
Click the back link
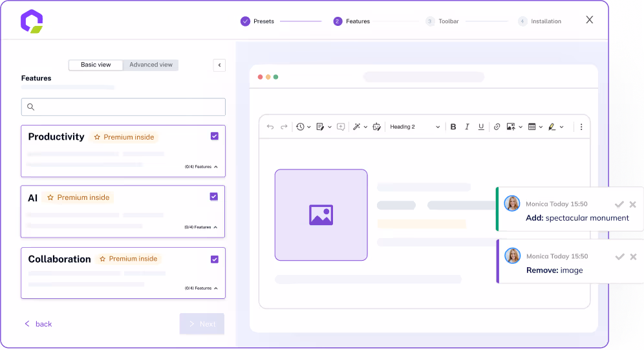pyautogui.click(x=38, y=324)
